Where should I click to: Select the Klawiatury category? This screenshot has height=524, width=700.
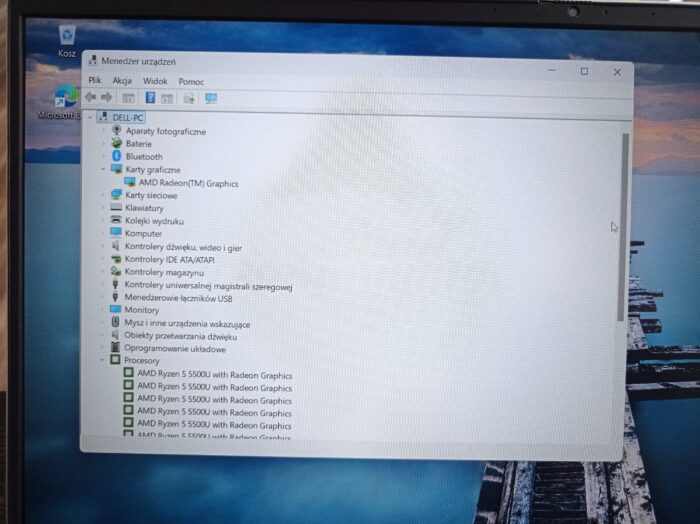coord(144,208)
